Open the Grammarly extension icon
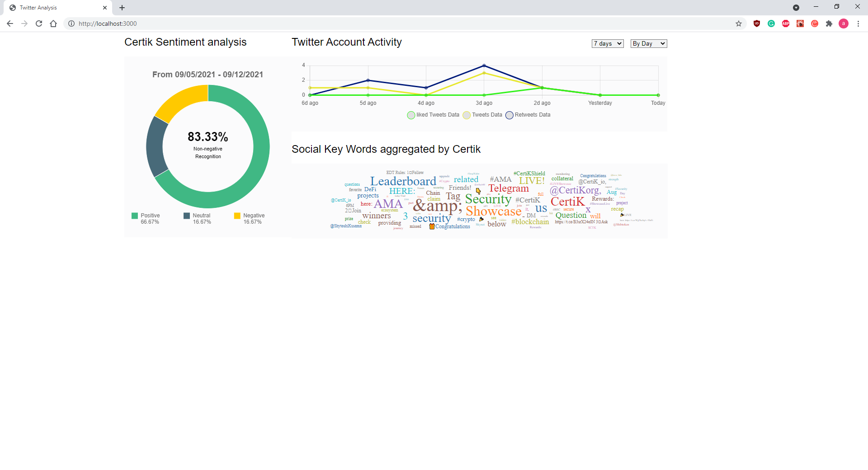This screenshot has height=470, width=868. click(x=771, y=23)
